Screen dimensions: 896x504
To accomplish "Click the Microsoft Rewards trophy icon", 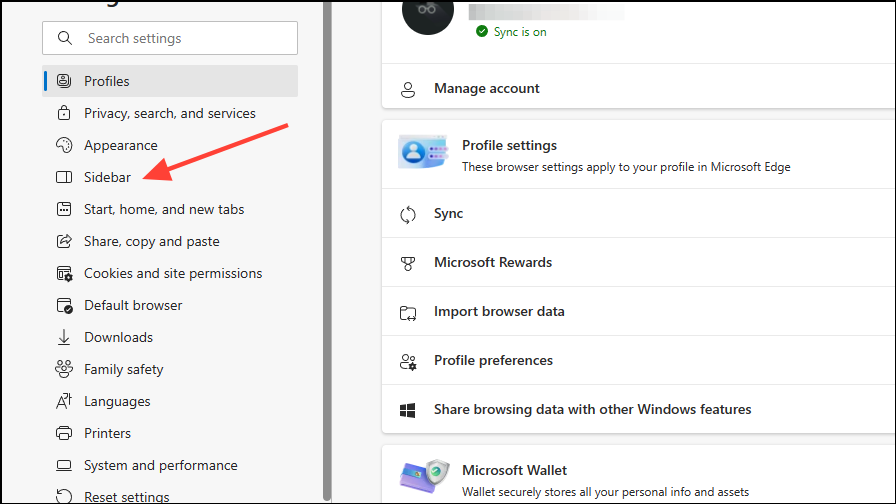I will coord(408,263).
